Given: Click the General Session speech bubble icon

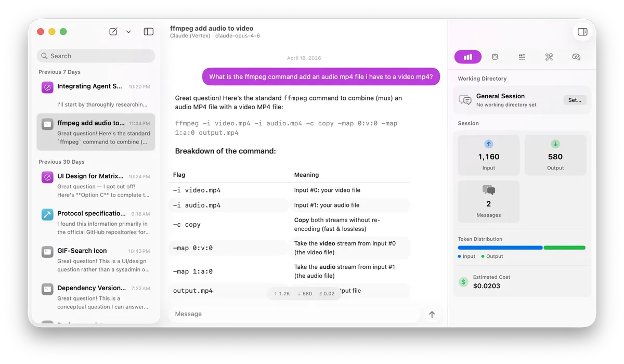Looking at the screenshot, I should (464, 100).
